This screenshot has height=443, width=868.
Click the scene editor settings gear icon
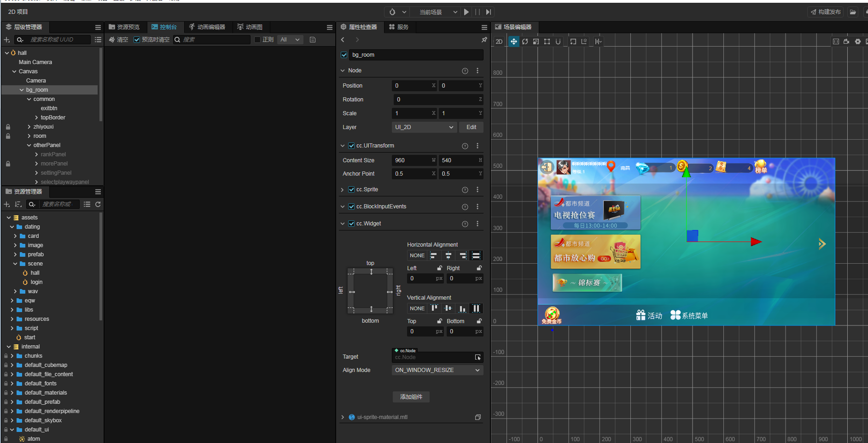[858, 41]
